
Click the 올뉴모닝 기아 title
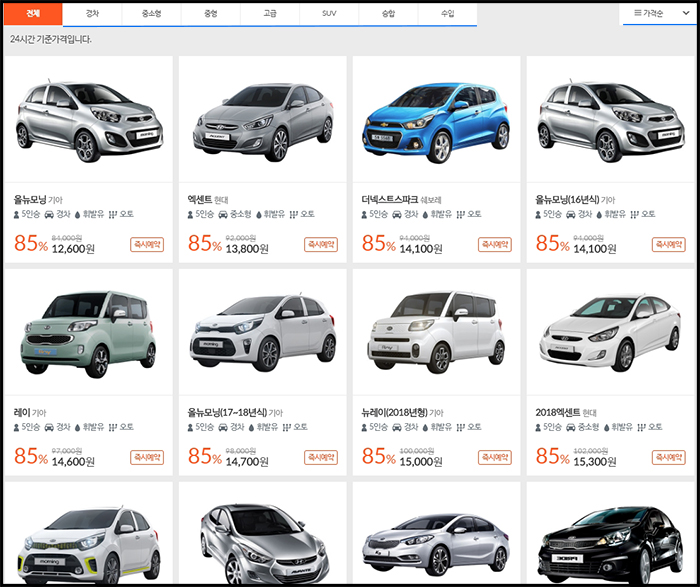point(38,200)
